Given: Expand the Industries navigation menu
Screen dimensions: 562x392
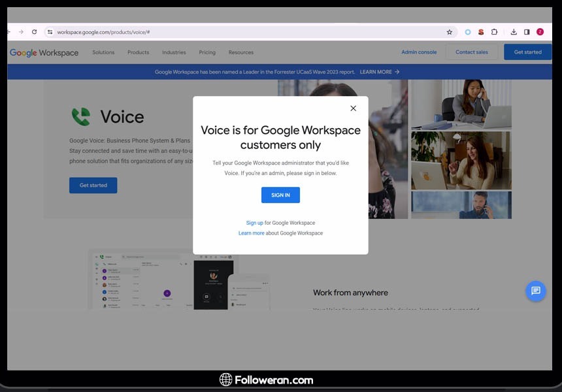Looking at the screenshot, I should (174, 52).
